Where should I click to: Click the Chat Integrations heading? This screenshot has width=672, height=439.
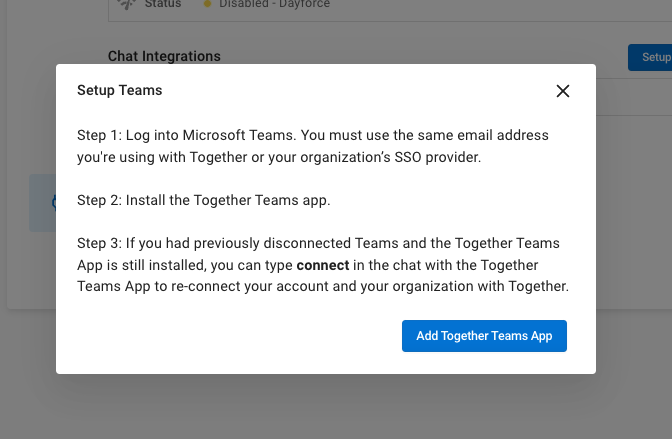pos(164,56)
